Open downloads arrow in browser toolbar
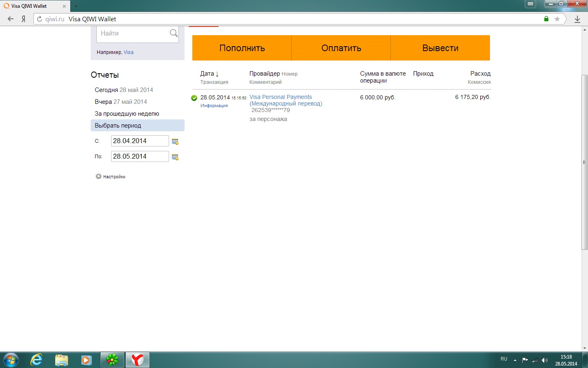Image resolution: width=588 pixels, height=368 pixels. point(577,19)
